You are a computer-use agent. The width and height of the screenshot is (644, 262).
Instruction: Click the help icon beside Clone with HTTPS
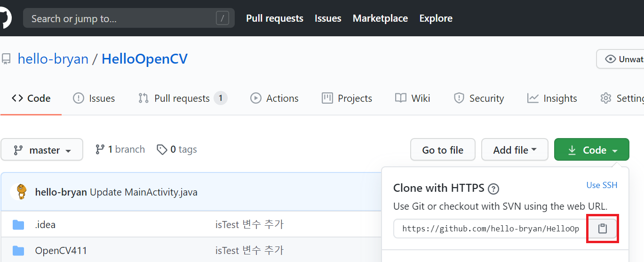pos(493,189)
